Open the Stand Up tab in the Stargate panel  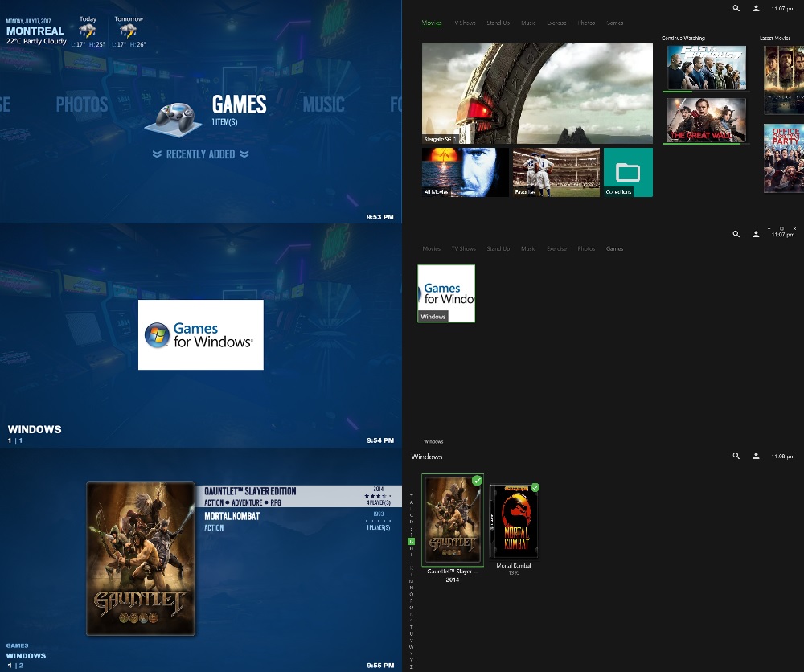coord(498,23)
